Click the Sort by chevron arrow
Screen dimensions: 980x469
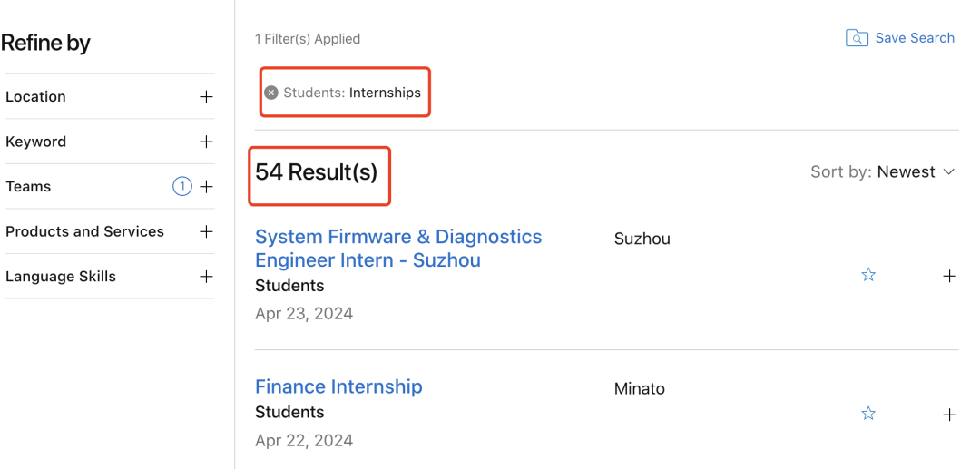click(x=949, y=171)
